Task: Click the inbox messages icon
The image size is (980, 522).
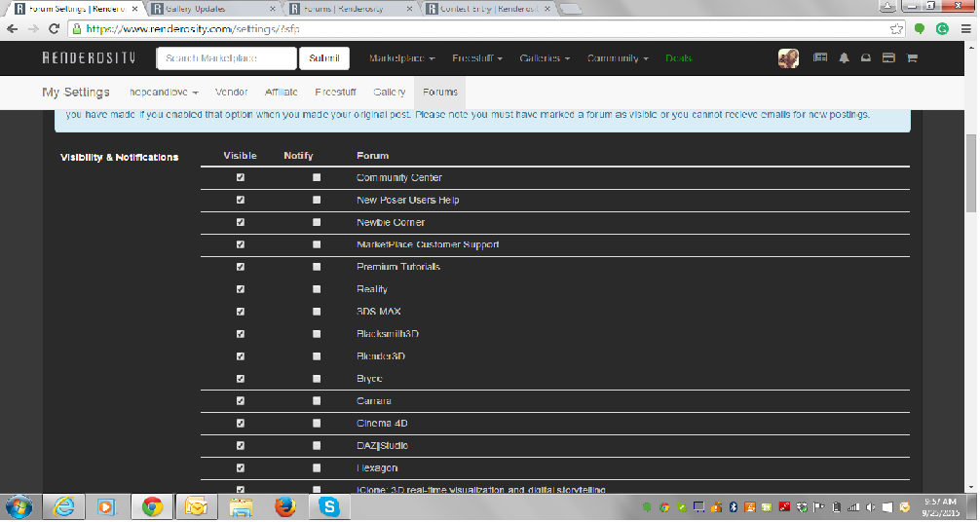Action: tap(865, 58)
